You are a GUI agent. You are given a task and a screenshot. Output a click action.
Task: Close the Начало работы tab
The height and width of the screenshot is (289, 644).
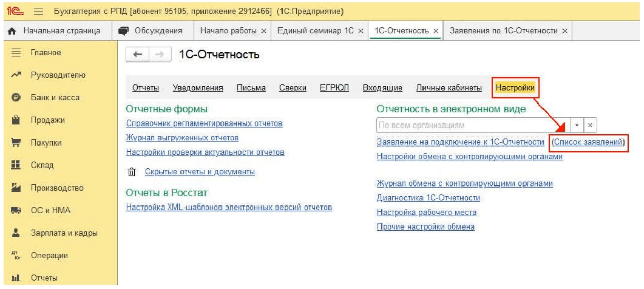pyautogui.click(x=264, y=31)
